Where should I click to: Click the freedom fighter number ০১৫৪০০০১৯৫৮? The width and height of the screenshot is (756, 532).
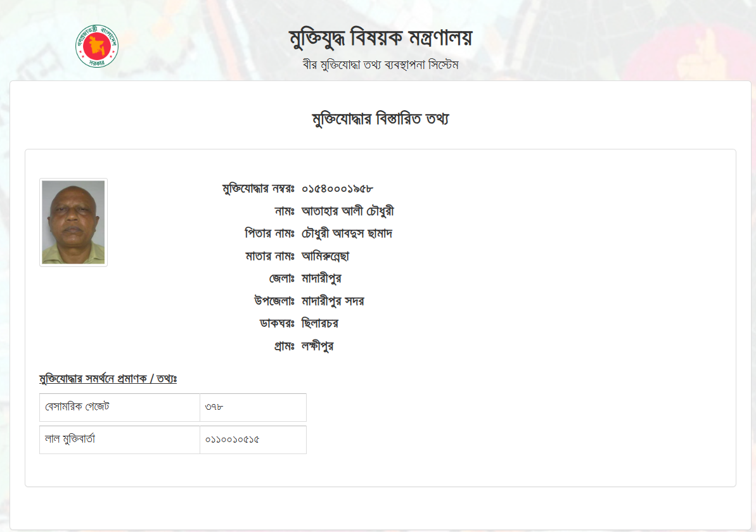pos(337,189)
